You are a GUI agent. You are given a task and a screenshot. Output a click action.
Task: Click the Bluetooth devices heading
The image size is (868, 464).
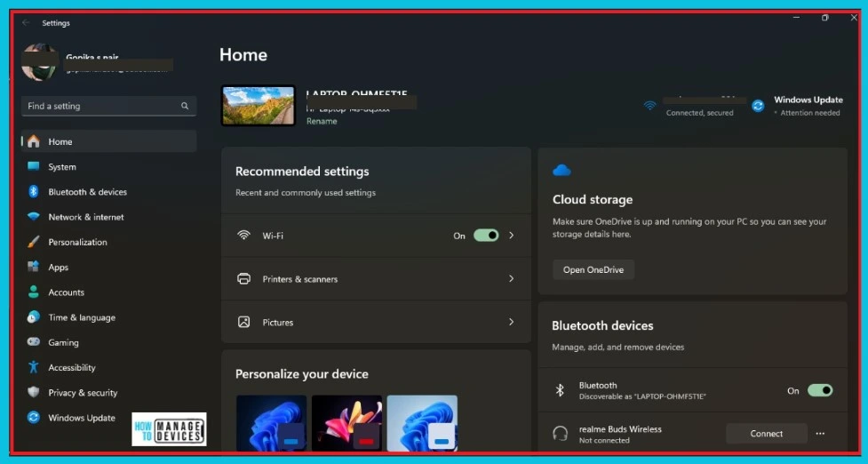click(602, 325)
